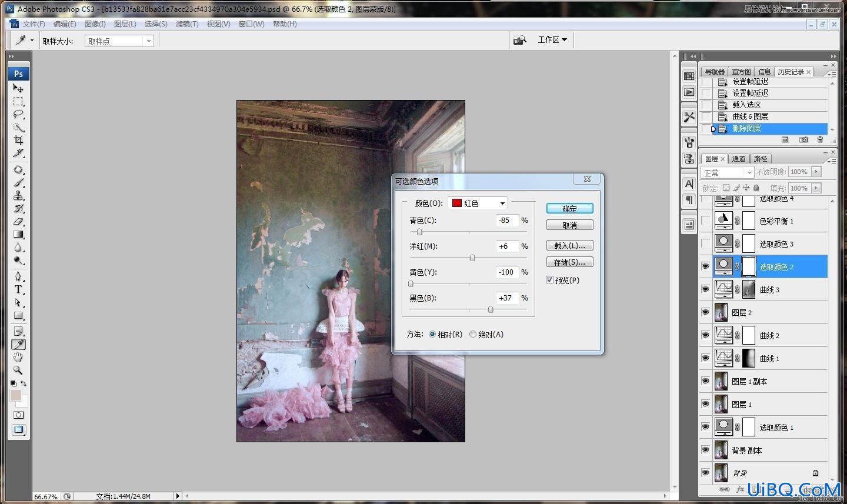Viewport: 847px width, 504px height.
Task: Select the Crop tool
Action: (18, 140)
